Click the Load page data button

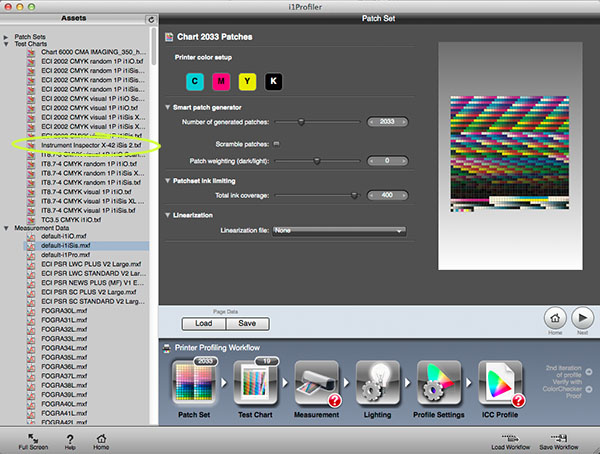(x=204, y=323)
